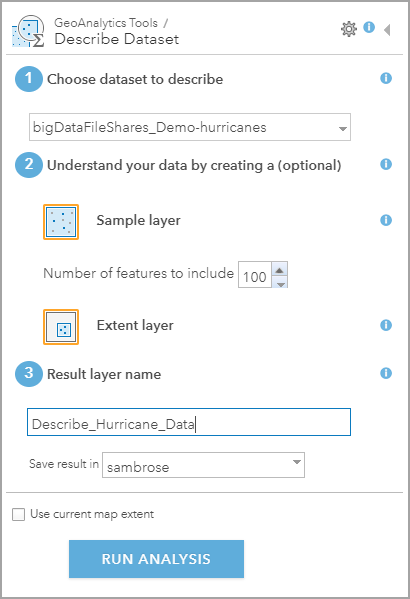Click the Number of features to include label

138,273
